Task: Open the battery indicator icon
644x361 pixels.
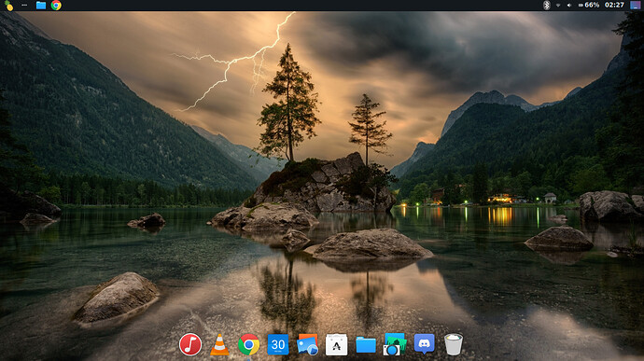Action: (x=581, y=6)
